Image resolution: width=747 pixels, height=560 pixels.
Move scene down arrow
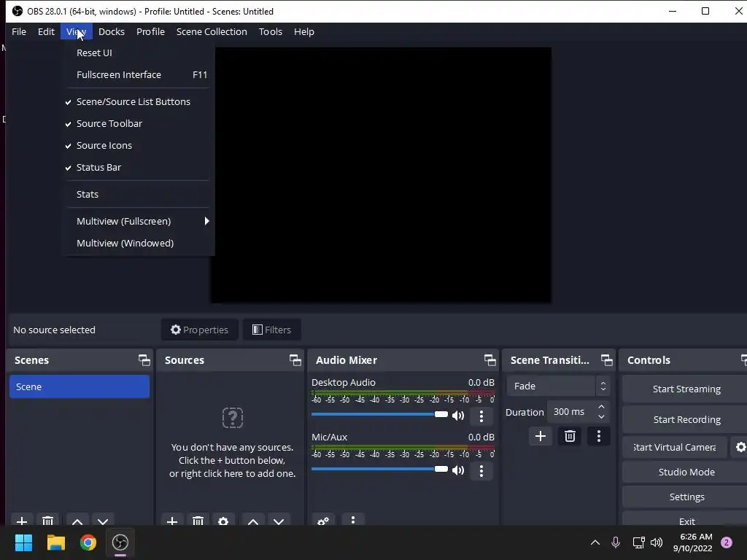click(103, 521)
